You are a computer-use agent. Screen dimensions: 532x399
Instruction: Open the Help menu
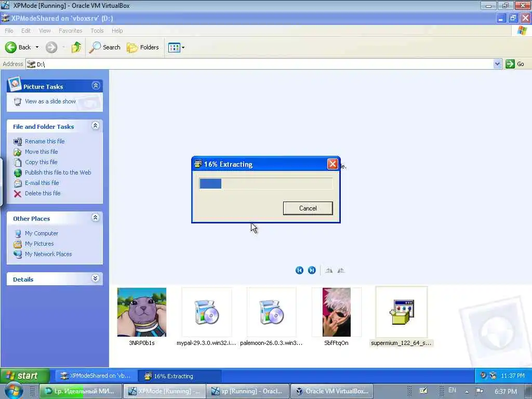(x=117, y=31)
